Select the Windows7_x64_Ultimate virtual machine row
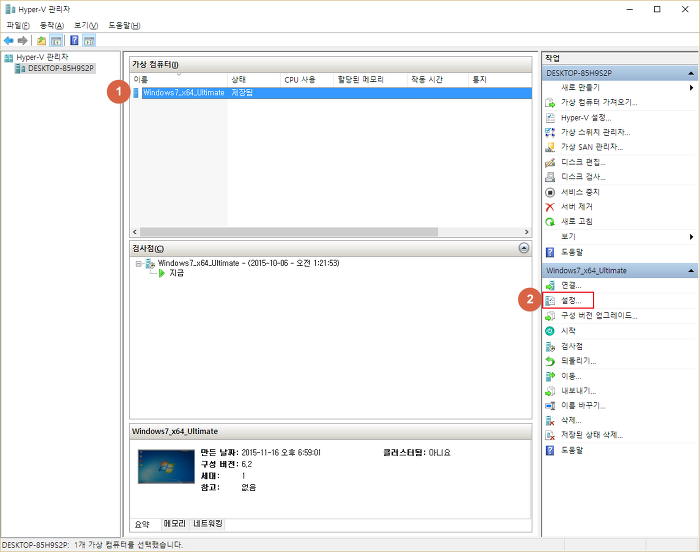Screen dimensions: 700x552 point(332,92)
